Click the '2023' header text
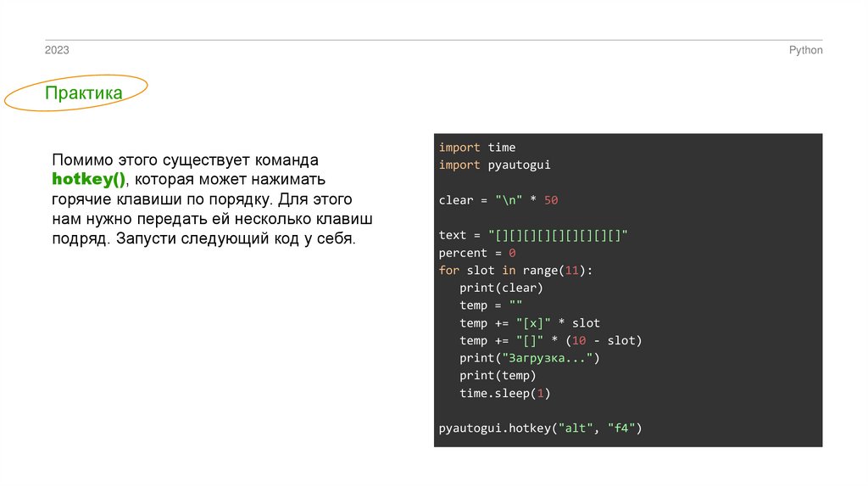This screenshot has width=868, height=487. tap(57, 50)
